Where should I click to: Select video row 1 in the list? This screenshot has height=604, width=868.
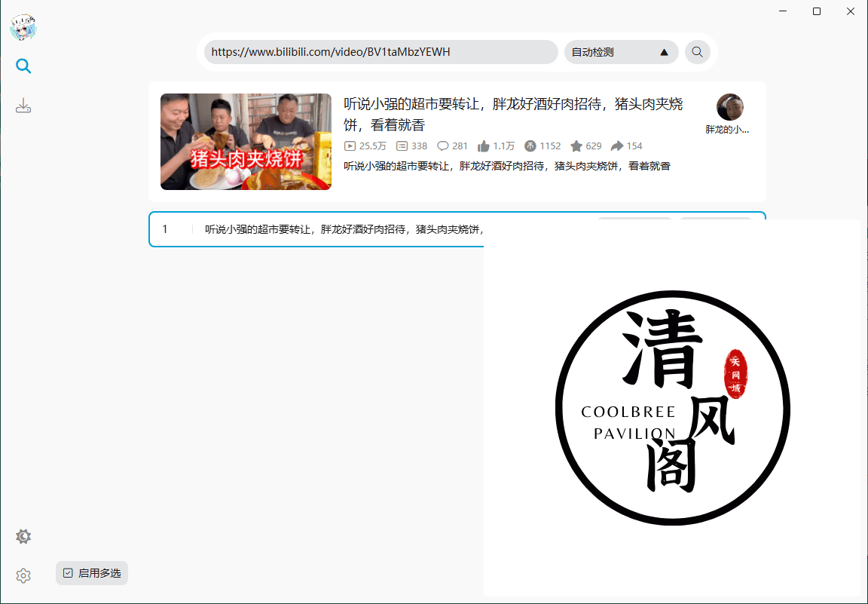click(457, 229)
